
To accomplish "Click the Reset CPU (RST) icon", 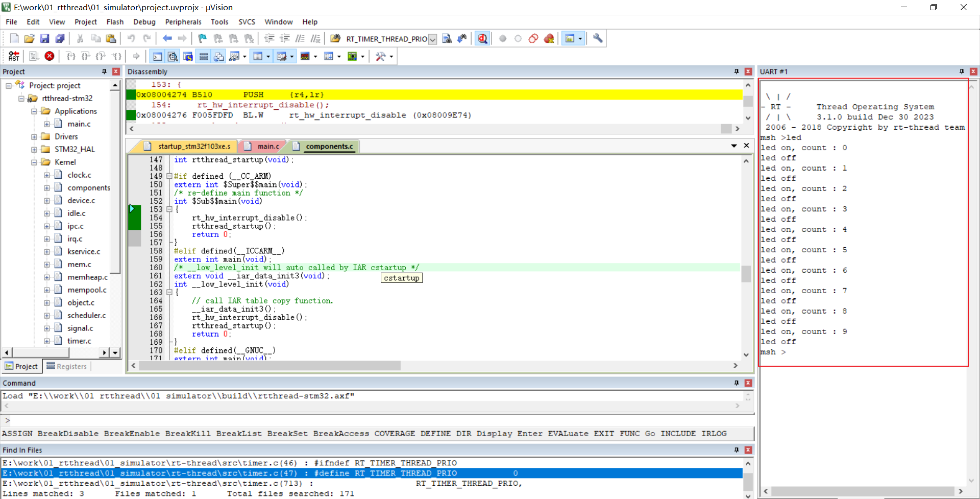I will tap(14, 56).
